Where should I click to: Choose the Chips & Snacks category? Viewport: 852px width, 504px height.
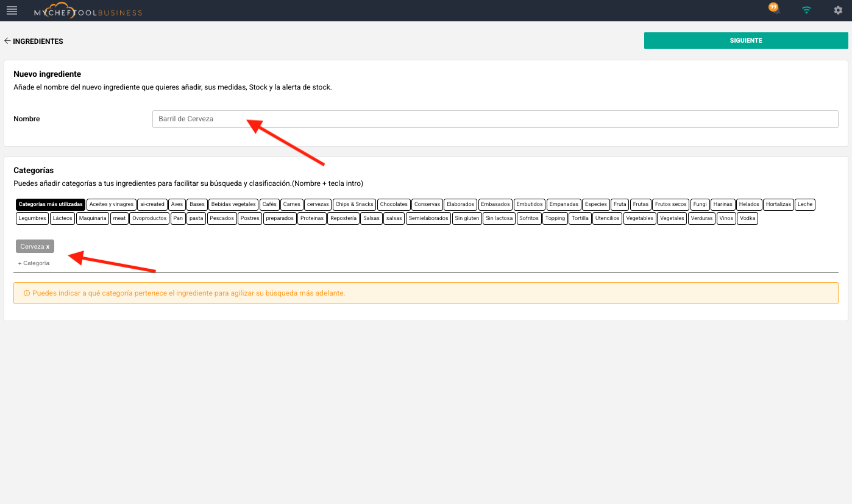354,205
